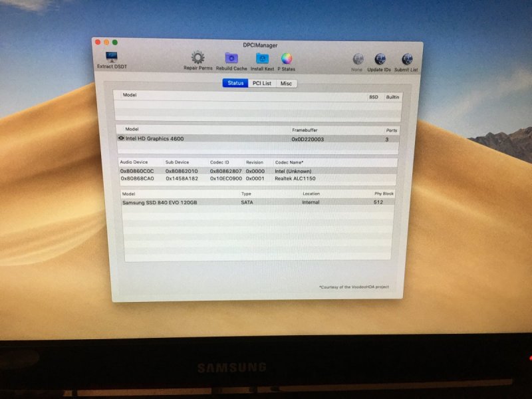Click the Extract DSDT toolbar icon
This screenshot has height=399, width=532.
111,57
